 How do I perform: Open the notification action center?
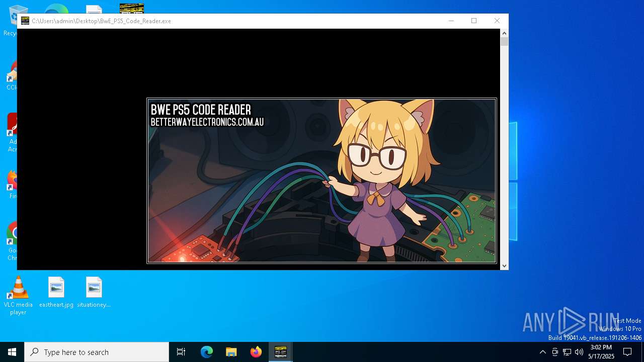click(627, 352)
